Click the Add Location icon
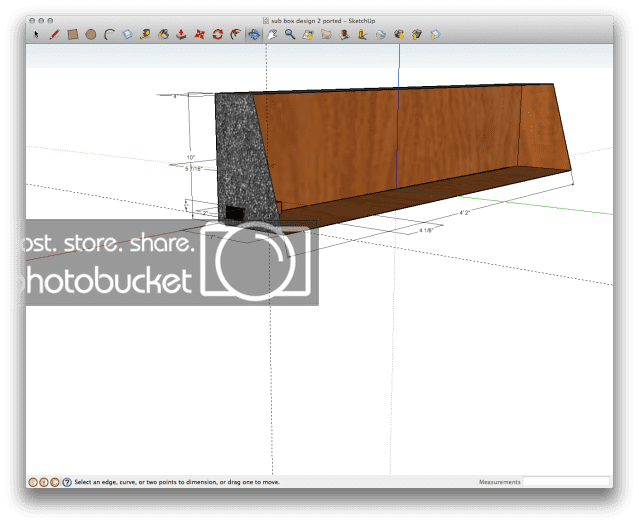 (308, 35)
